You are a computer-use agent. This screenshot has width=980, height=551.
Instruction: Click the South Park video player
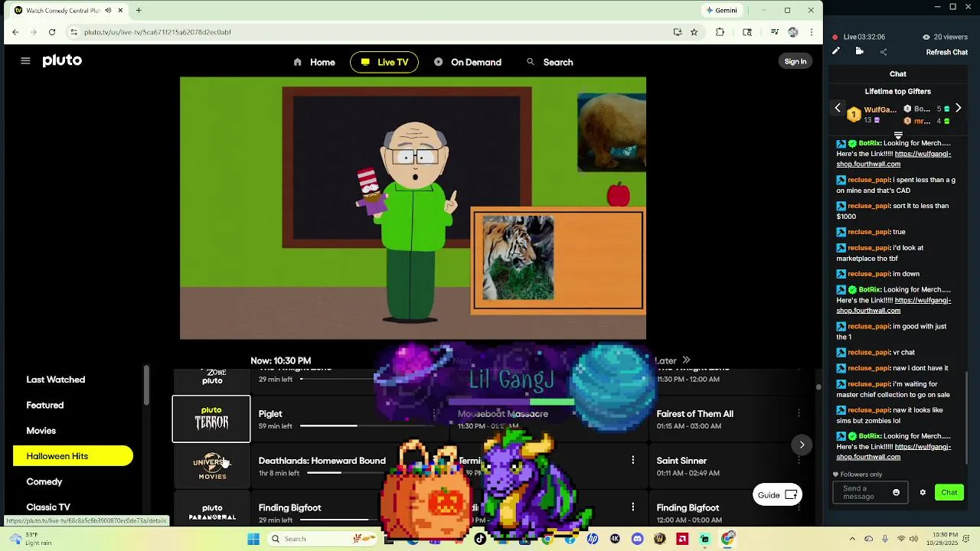click(413, 207)
